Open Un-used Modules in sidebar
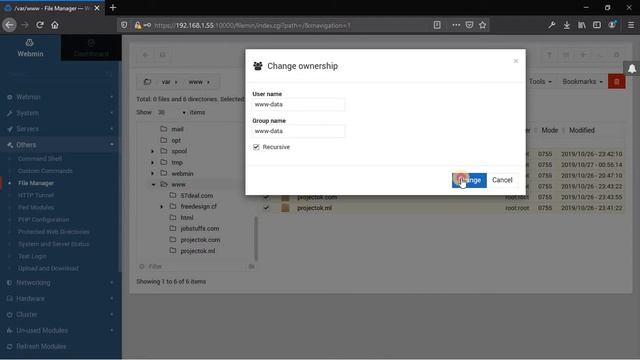 tap(60, 331)
